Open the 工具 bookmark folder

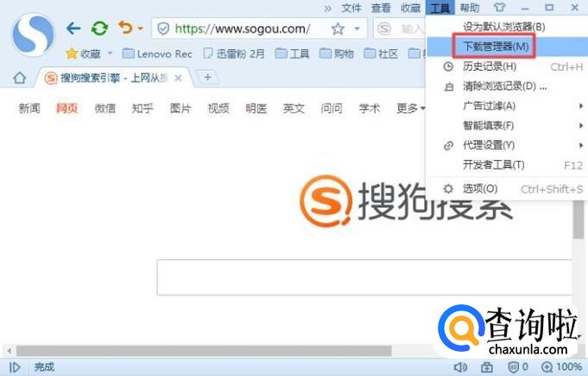click(292, 54)
